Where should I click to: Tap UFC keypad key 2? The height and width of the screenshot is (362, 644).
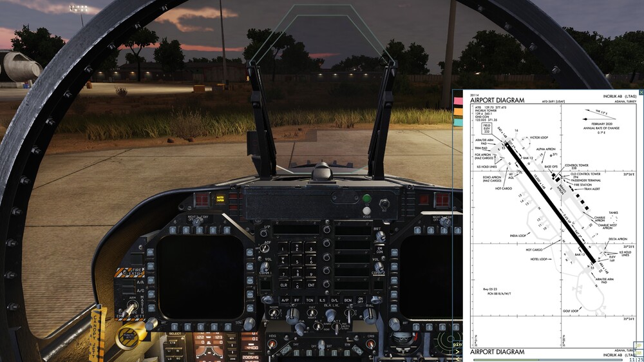297,248
